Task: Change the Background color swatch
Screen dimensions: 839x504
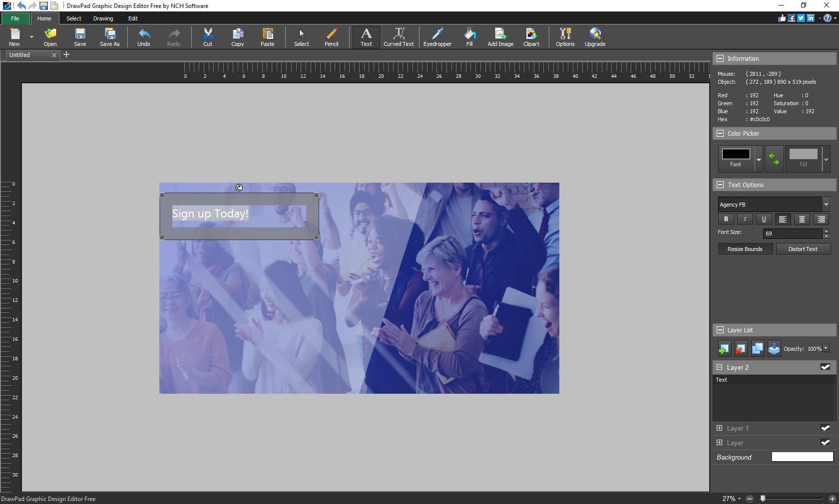Action: pyautogui.click(x=801, y=457)
